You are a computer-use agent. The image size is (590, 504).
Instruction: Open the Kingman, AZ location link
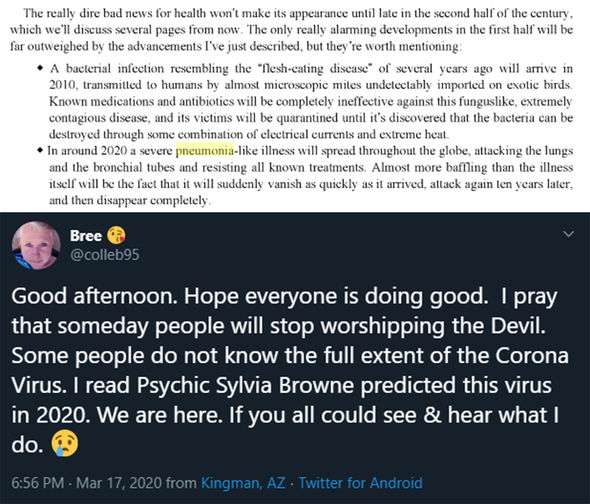(243, 483)
